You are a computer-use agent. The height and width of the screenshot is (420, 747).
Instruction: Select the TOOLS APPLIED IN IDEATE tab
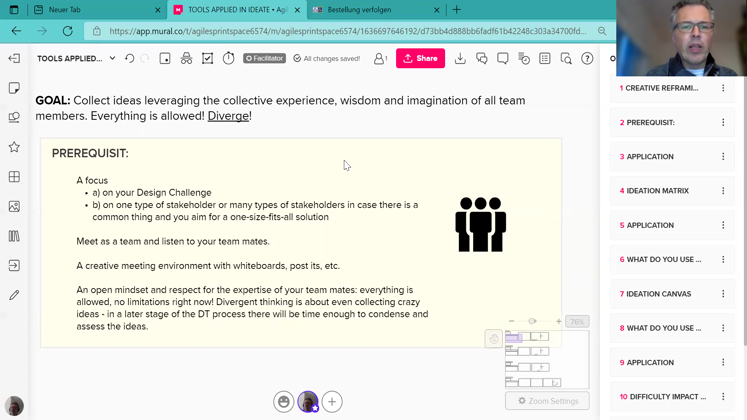click(x=237, y=10)
